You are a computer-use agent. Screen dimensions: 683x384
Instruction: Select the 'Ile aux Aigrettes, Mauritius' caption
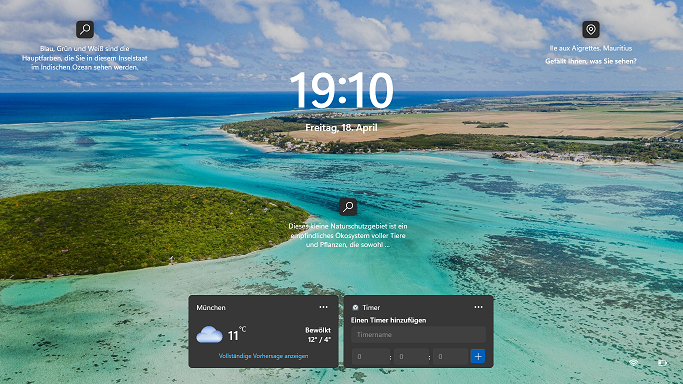(x=591, y=48)
